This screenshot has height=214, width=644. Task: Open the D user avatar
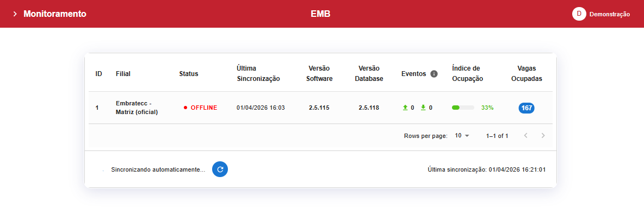click(579, 14)
